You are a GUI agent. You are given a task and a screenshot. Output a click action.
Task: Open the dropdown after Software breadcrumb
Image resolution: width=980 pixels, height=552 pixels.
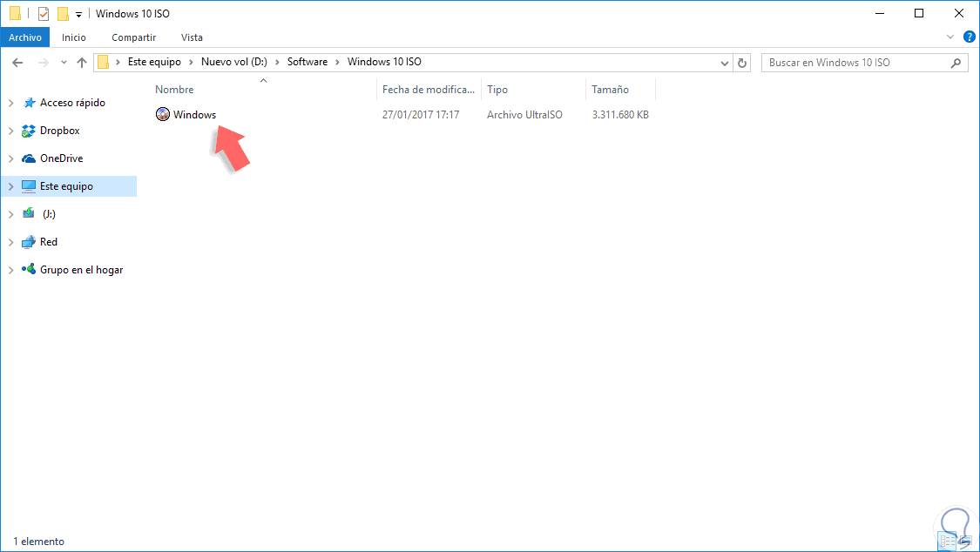coord(337,63)
